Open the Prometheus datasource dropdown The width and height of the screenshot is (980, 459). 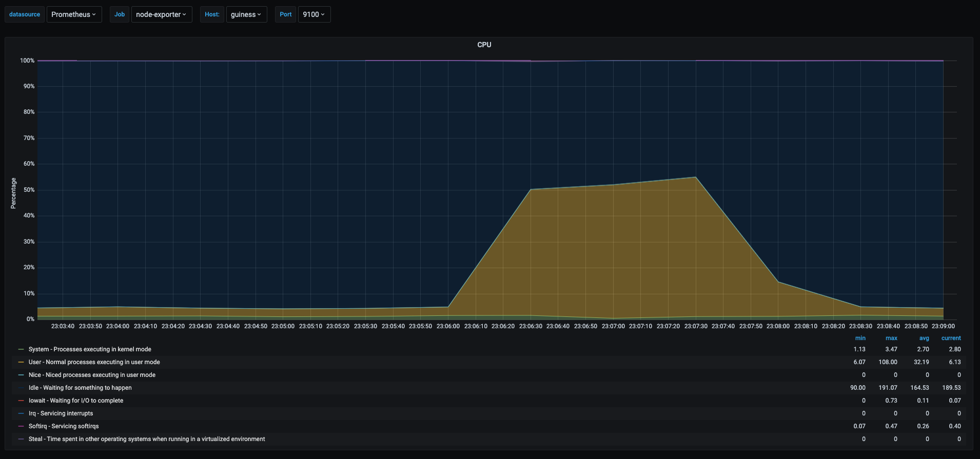coord(74,14)
